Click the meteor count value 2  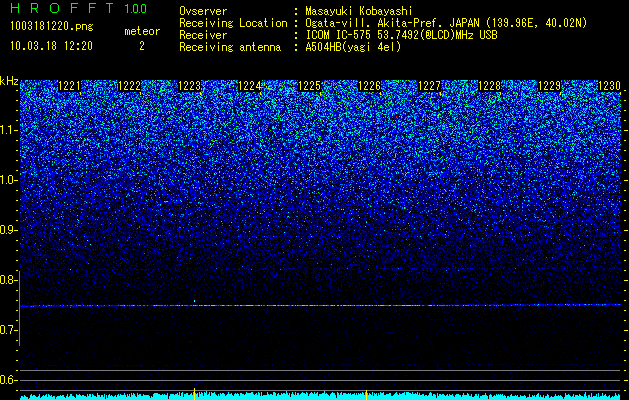(142, 46)
